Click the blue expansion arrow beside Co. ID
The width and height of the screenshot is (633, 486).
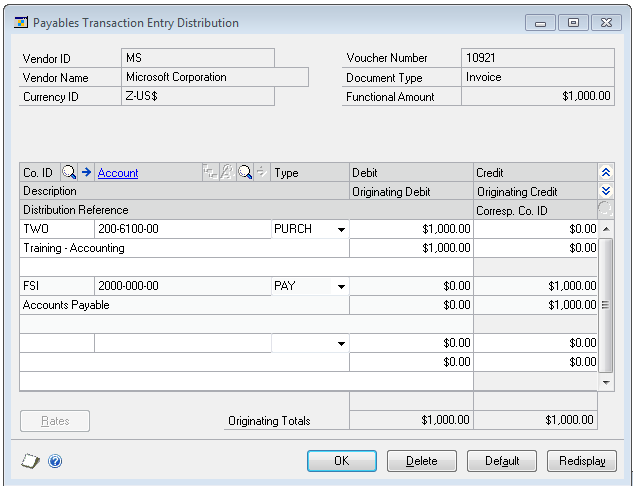click(x=86, y=173)
